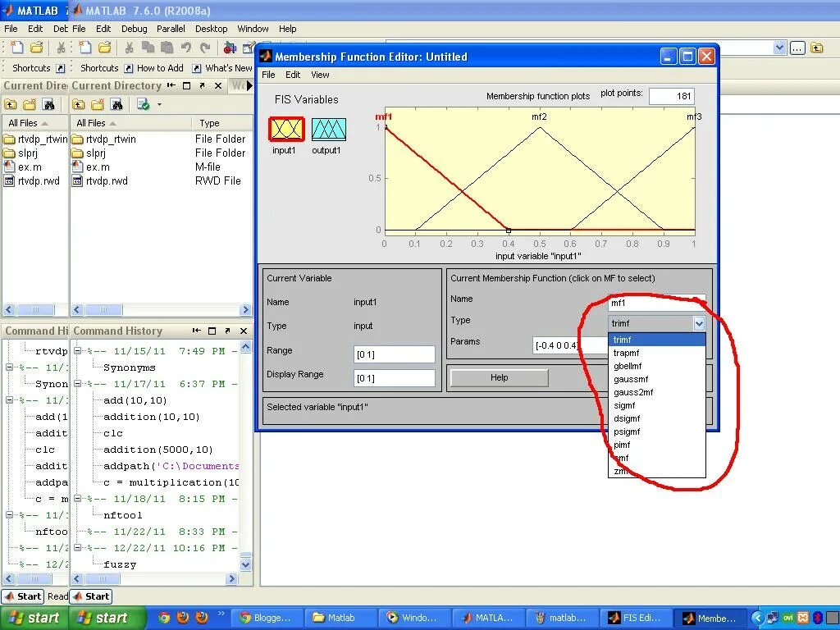Click the Copy icon in MATLAB toolbar

[148, 48]
